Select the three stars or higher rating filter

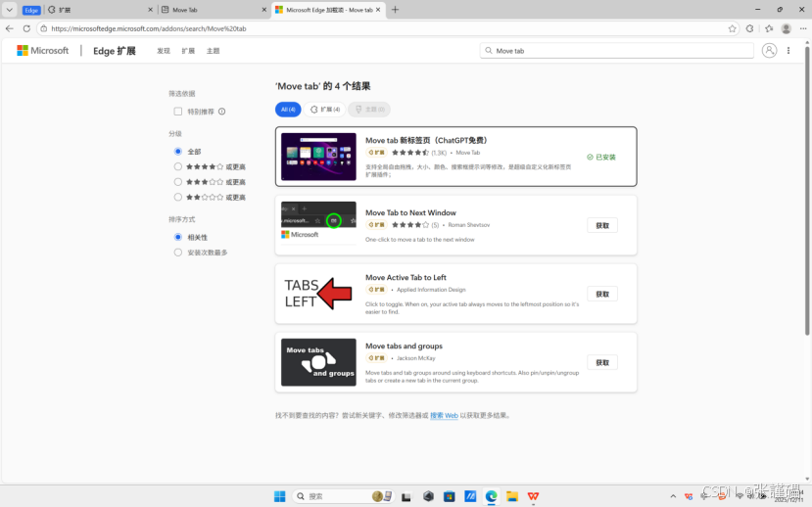(178, 182)
